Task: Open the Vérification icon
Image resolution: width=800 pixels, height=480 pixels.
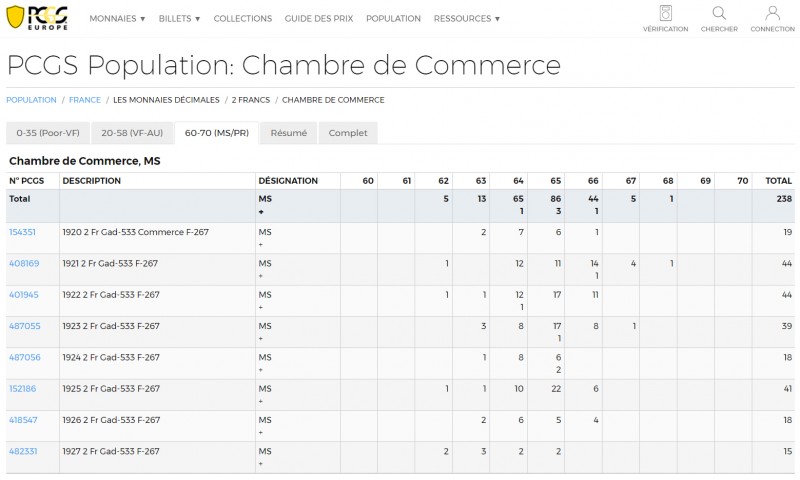Action: tap(665, 13)
